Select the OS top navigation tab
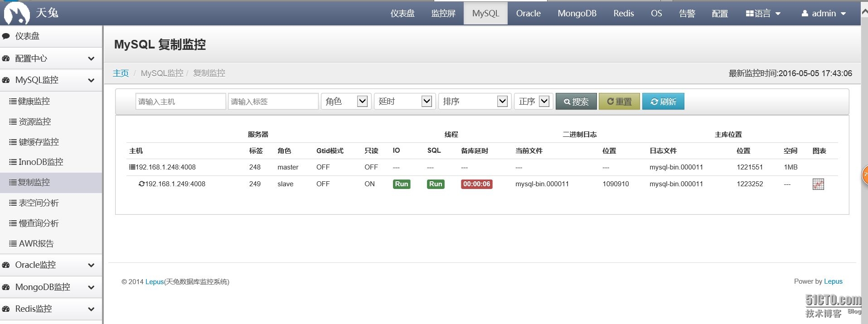The image size is (868, 324). pyautogui.click(x=656, y=14)
